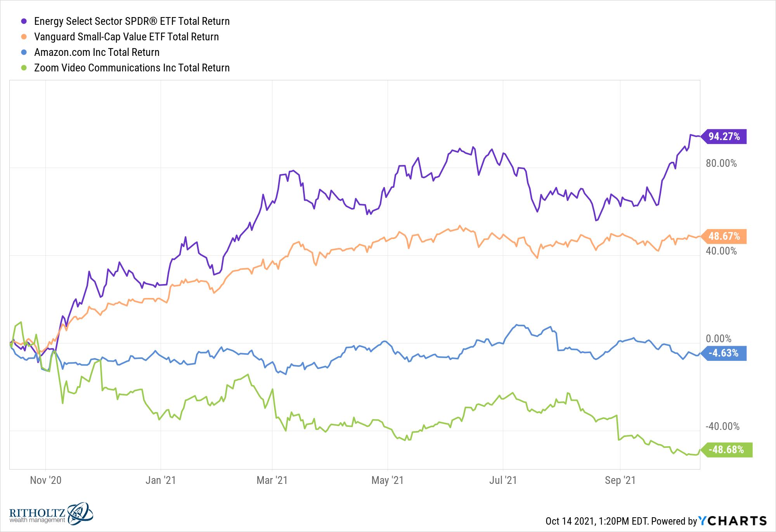Click the -48.68% green value flag

pos(726,450)
